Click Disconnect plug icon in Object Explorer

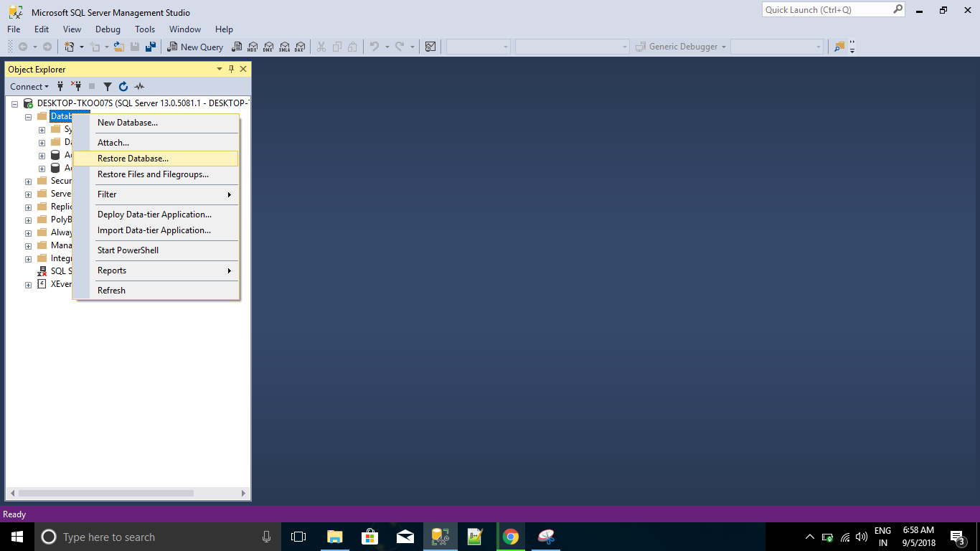click(x=76, y=86)
